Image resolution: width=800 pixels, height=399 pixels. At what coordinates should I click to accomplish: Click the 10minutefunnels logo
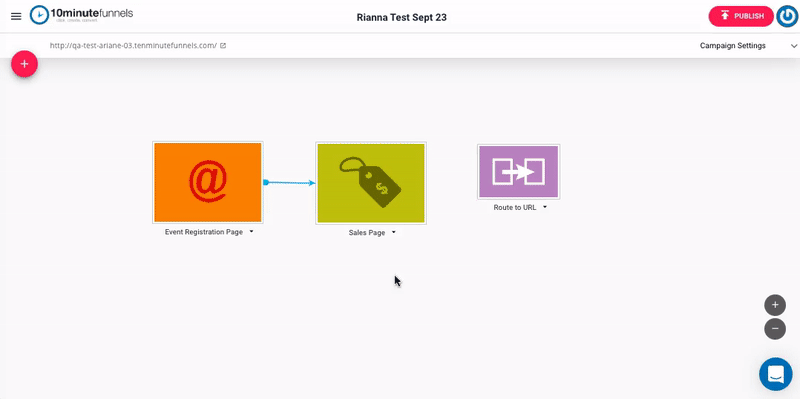click(x=82, y=15)
